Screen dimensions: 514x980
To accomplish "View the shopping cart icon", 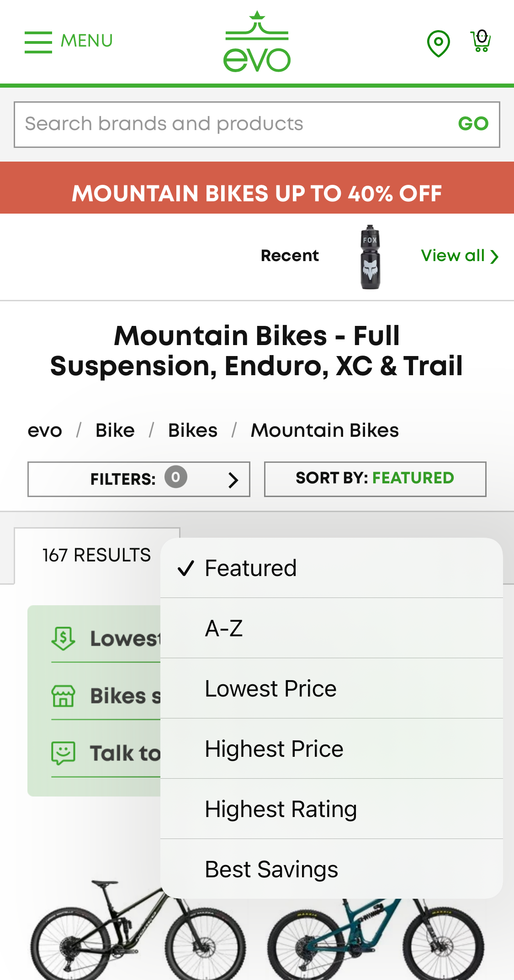I will [x=481, y=41].
